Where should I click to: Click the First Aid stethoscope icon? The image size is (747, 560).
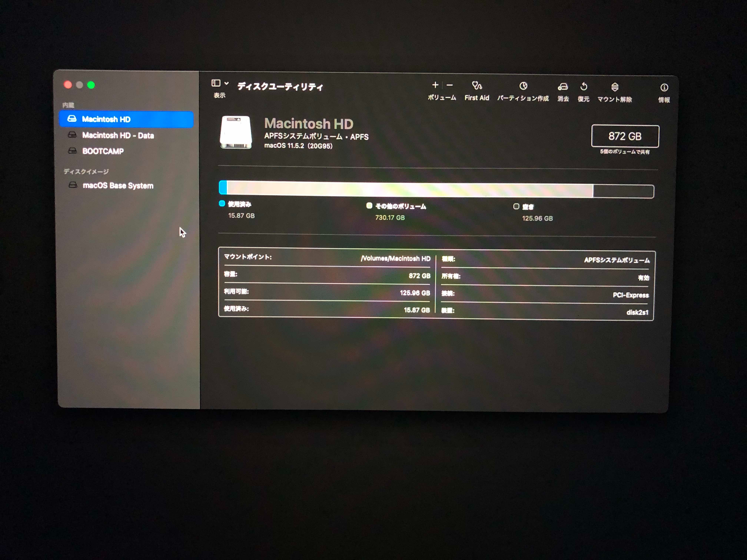pyautogui.click(x=477, y=86)
